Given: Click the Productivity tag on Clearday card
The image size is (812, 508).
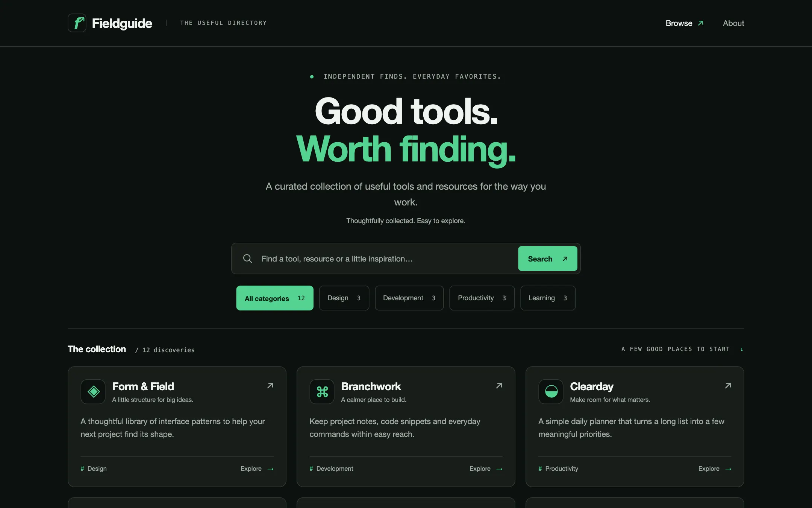Looking at the screenshot, I should coord(558,468).
